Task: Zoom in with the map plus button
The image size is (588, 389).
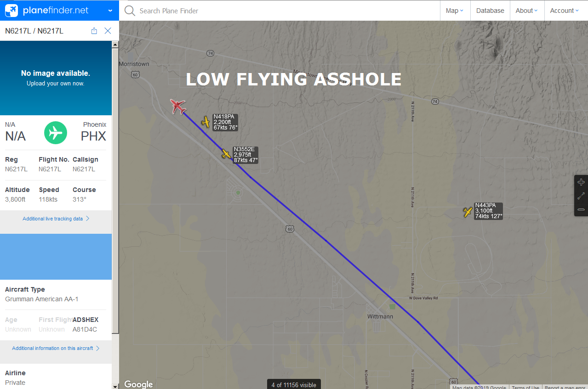Action: 581,182
